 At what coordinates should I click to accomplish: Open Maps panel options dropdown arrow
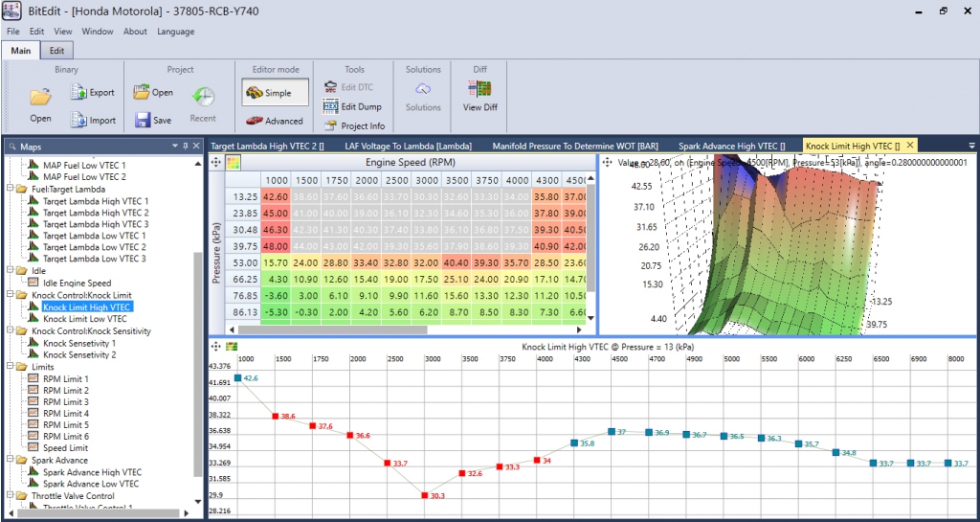[175, 146]
